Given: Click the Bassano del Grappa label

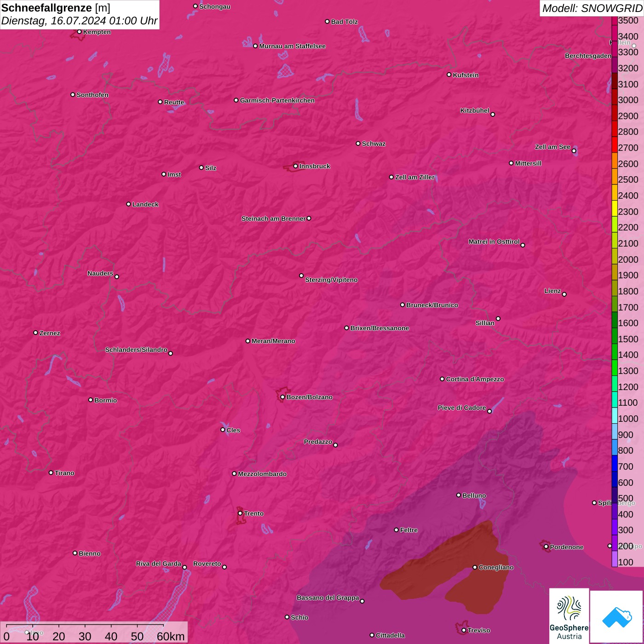Looking at the screenshot, I should pos(328,598).
